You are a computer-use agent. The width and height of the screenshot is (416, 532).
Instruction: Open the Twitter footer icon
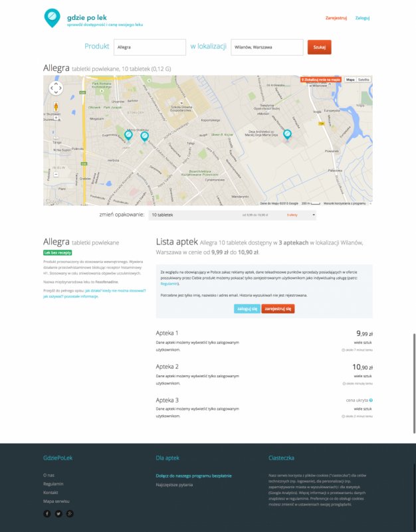(58, 513)
